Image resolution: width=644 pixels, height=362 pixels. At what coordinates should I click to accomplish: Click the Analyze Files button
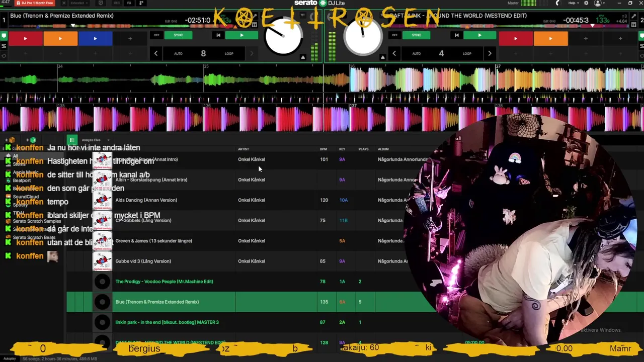(x=91, y=140)
